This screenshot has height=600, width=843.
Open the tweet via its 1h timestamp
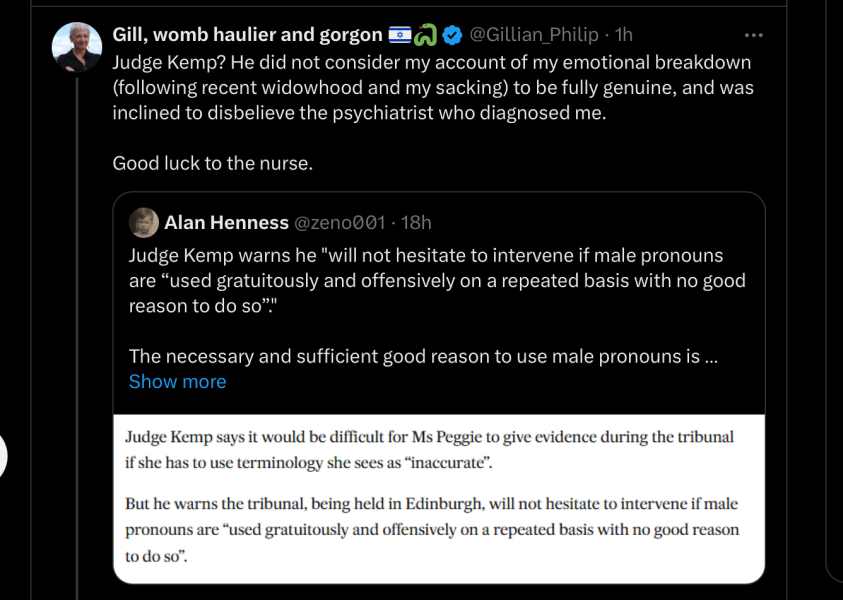coord(623,35)
